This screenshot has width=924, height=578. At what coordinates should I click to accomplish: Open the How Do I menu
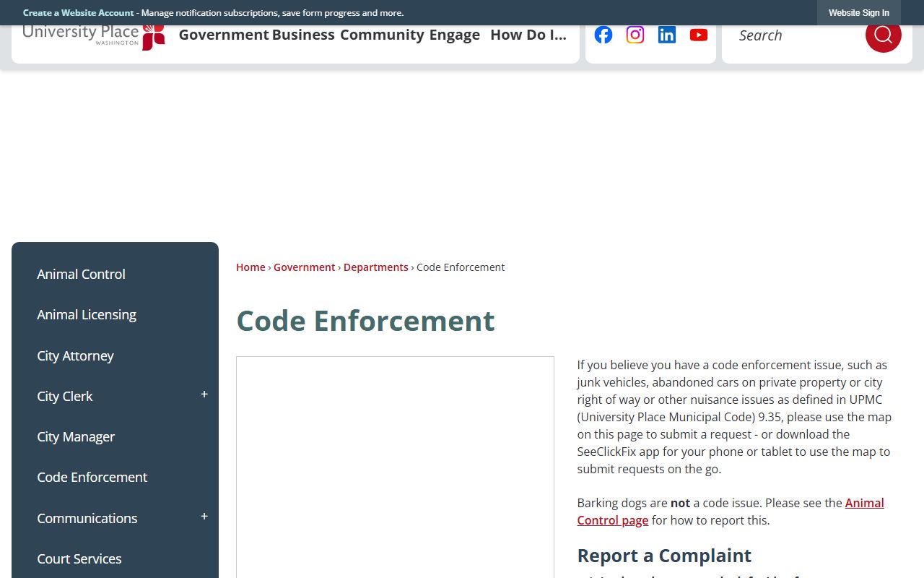[x=528, y=35]
